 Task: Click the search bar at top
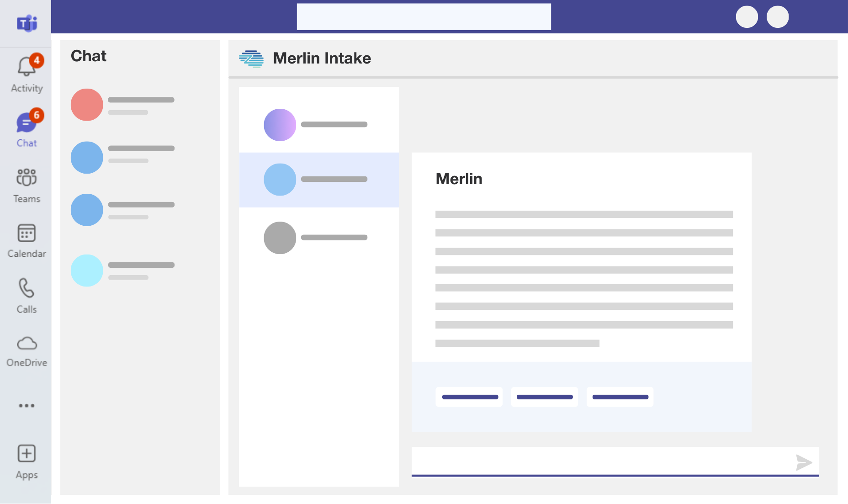coord(424,17)
